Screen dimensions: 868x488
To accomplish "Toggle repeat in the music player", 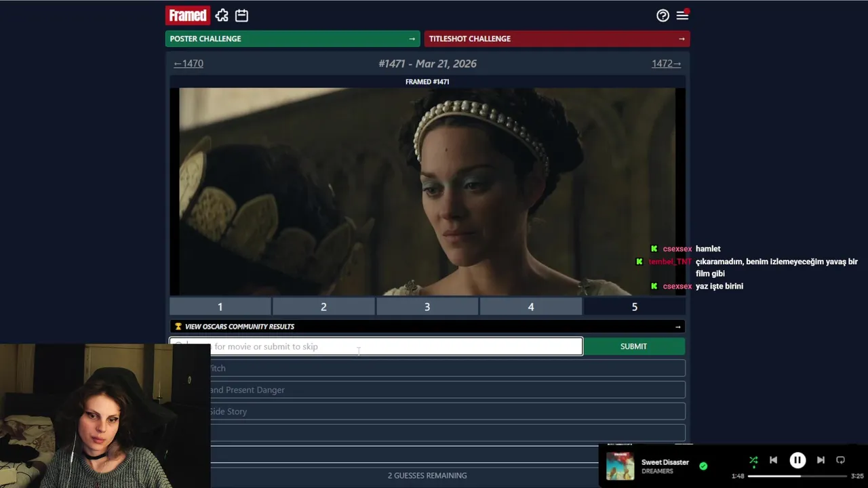I will click(840, 460).
